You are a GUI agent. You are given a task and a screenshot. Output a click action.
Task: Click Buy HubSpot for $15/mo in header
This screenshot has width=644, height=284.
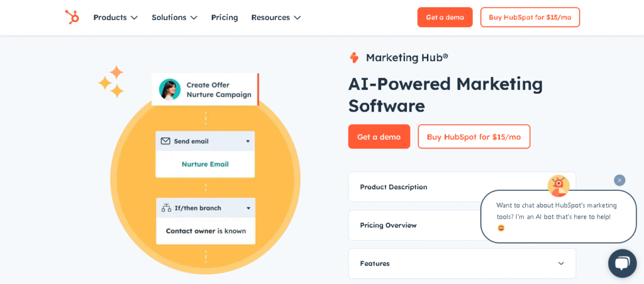click(530, 18)
